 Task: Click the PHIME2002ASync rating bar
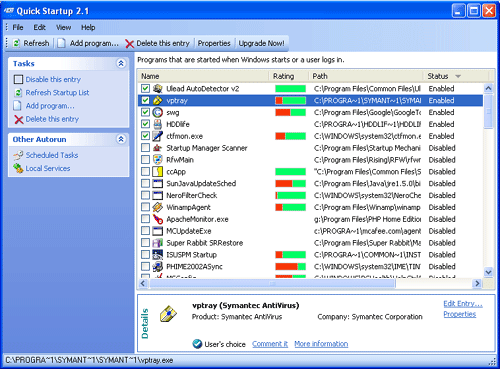pos(290,267)
